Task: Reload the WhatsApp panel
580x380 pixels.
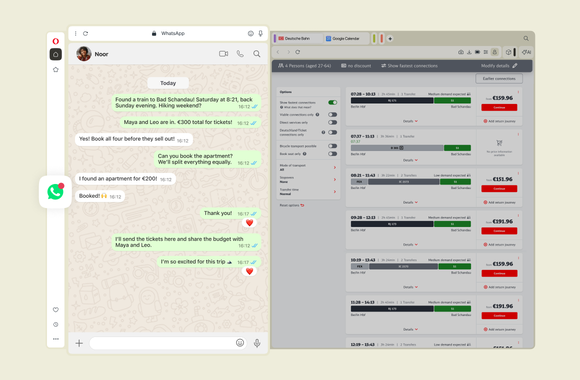Action: tap(85, 33)
